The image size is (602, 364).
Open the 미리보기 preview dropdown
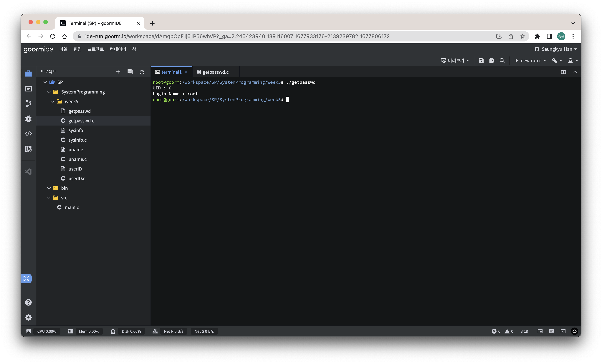point(455,61)
